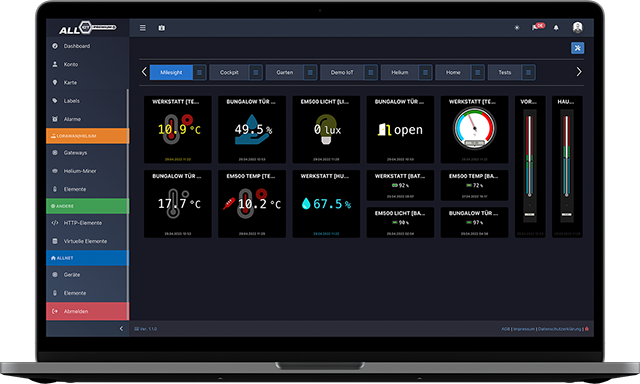Open the language flag with DE badge
This screenshot has height=384, width=640.
coord(538,27)
